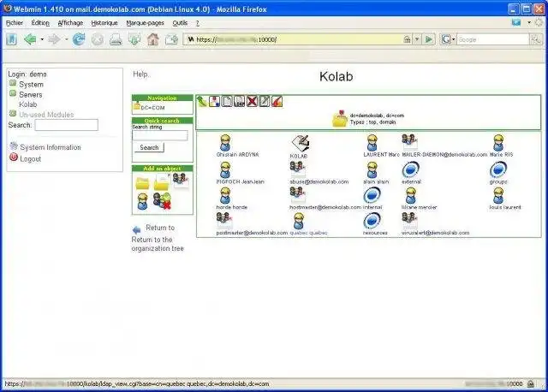The height and width of the screenshot is (392, 548).
Task: Open the groups container icon
Action: point(498,169)
